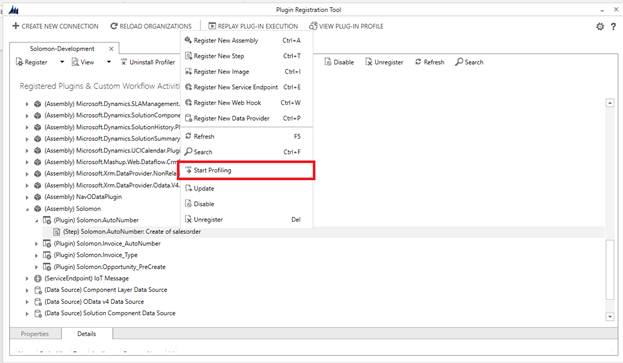Expand Microsoft.Dynamics.UCICalendar assembly node
Screen dimensions: 623x363
tap(27, 151)
